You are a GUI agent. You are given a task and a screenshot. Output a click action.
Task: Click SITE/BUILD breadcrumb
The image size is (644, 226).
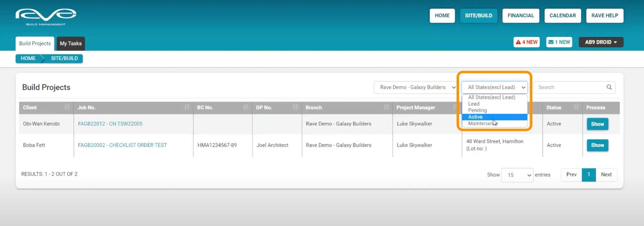point(64,58)
